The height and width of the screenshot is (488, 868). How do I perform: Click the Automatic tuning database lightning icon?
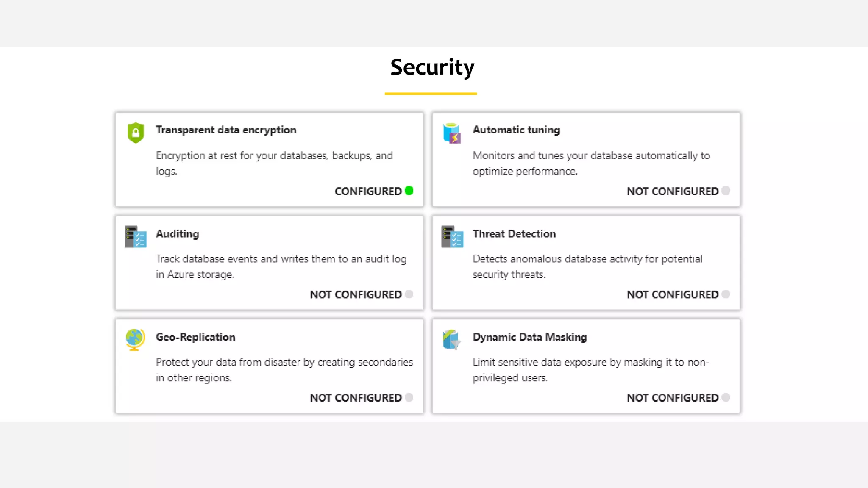[452, 133]
